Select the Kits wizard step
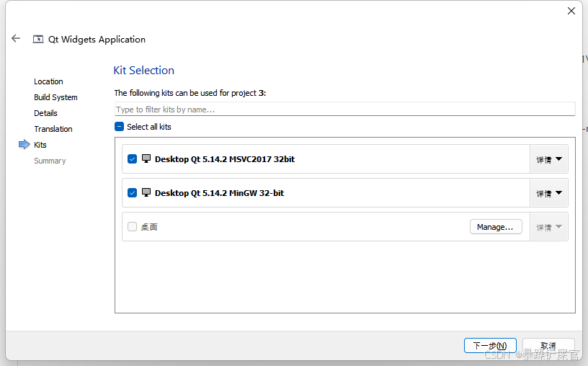The width and height of the screenshot is (588, 366). [x=40, y=145]
